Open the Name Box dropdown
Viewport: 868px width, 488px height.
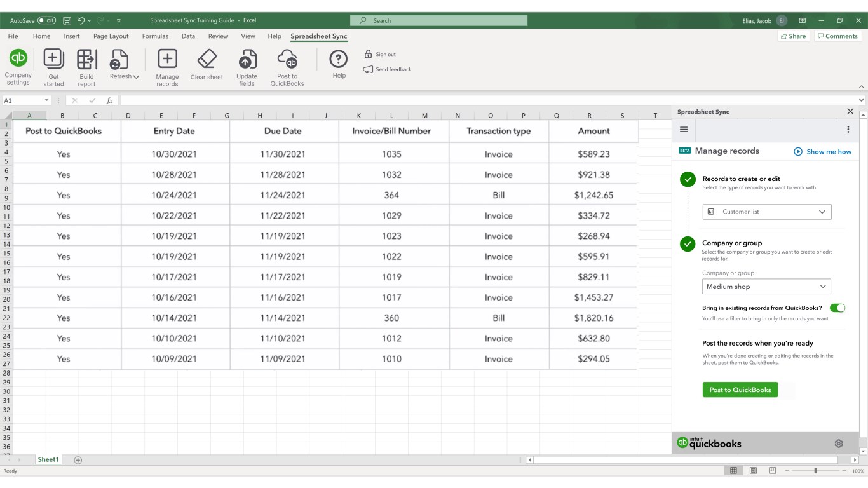[x=46, y=100]
